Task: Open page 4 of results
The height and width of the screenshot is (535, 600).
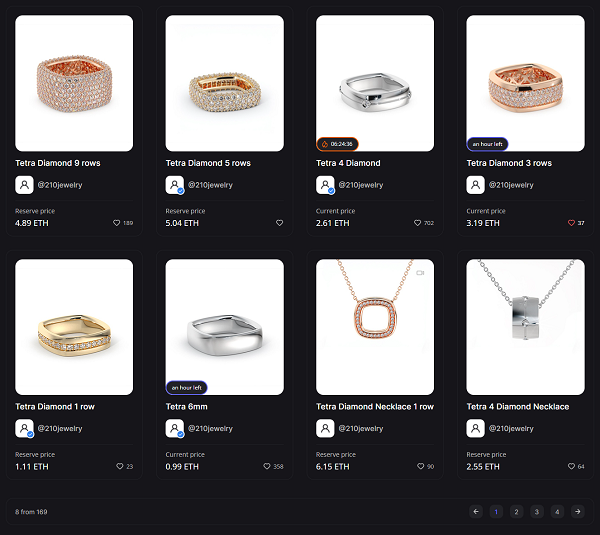Action: [557, 512]
